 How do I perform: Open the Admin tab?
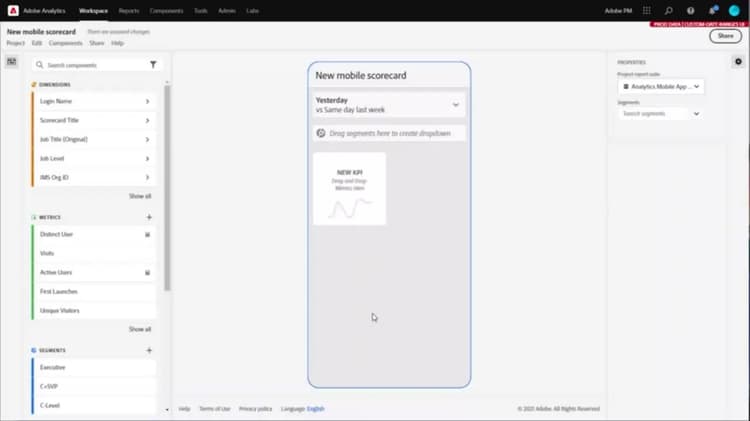[x=227, y=11]
